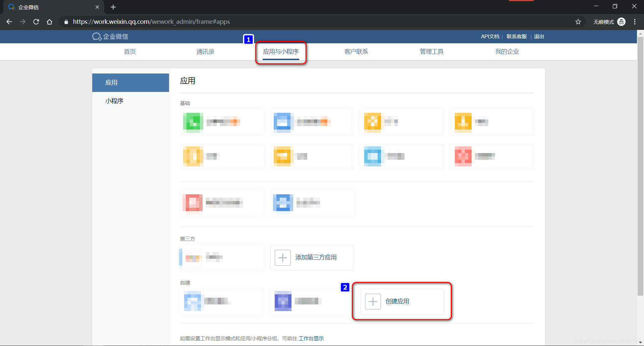Screen dimensions: 644x346
Task: Follow the 工作台显示 link
Action: pyautogui.click(x=311, y=338)
